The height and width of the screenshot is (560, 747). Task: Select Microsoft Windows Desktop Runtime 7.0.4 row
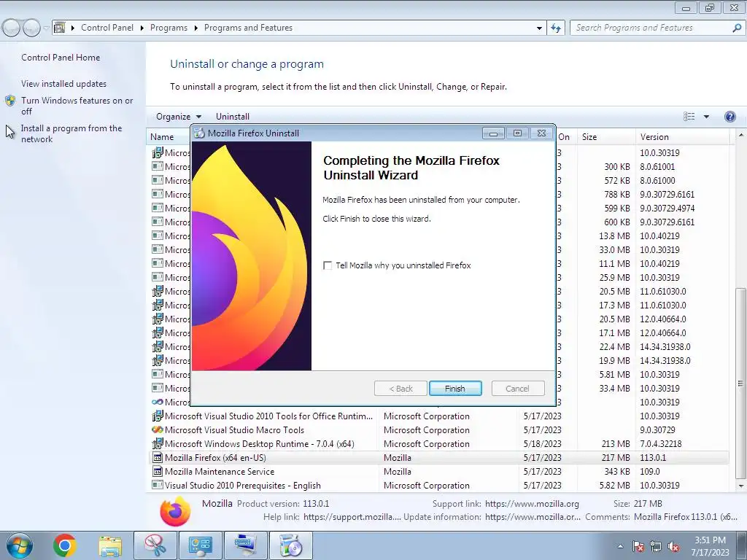click(439, 444)
